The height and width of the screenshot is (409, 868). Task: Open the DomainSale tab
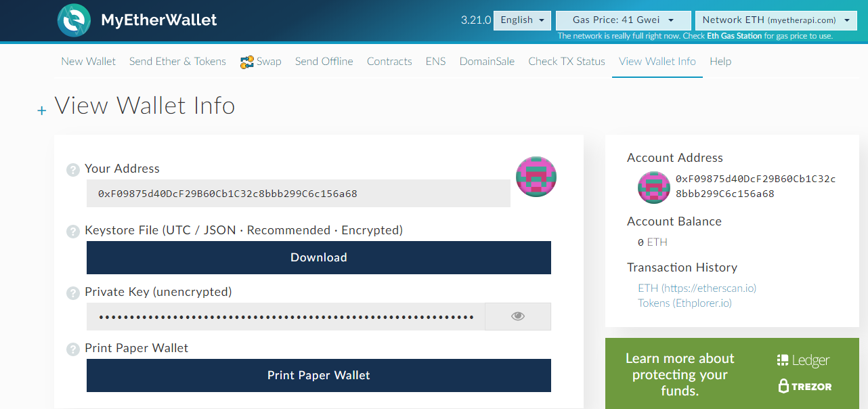(x=487, y=62)
